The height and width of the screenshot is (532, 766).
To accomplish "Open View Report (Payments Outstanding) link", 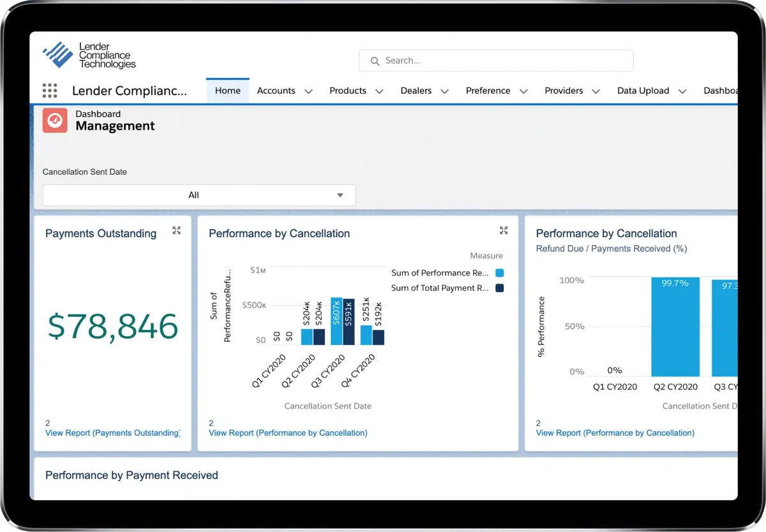I will click(x=113, y=433).
